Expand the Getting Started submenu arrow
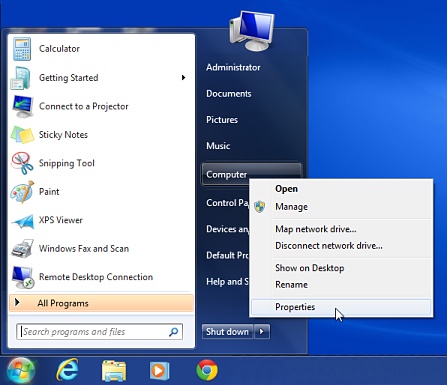The width and height of the screenshot is (447, 385). pyautogui.click(x=183, y=78)
